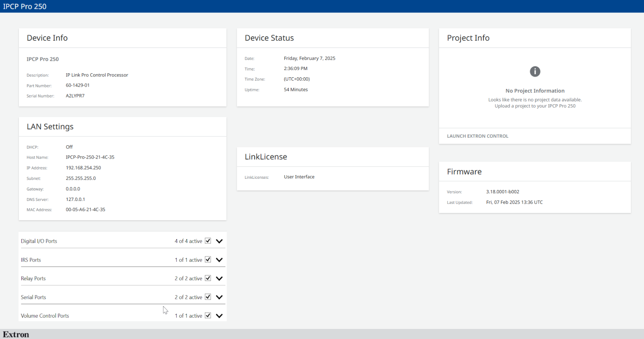The image size is (644, 339).
Task: Toggle the Digital I/O Ports active checkbox
Action: click(208, 241)
